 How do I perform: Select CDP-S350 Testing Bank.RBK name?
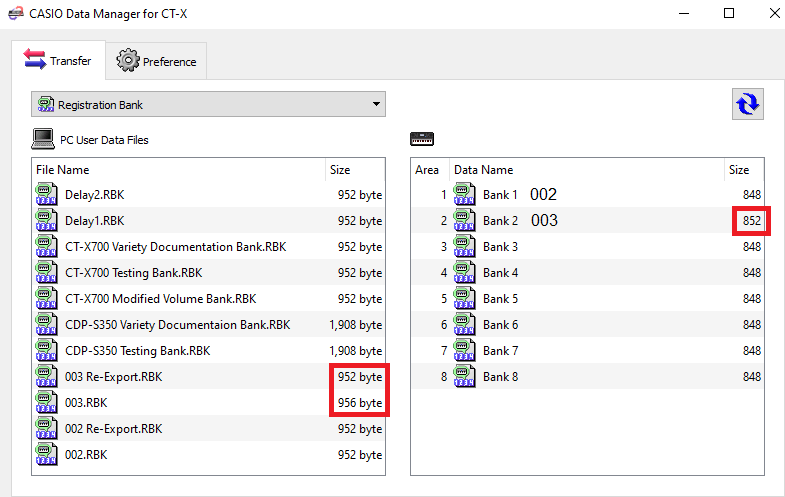pyautogui.click(x=138, y=351)
